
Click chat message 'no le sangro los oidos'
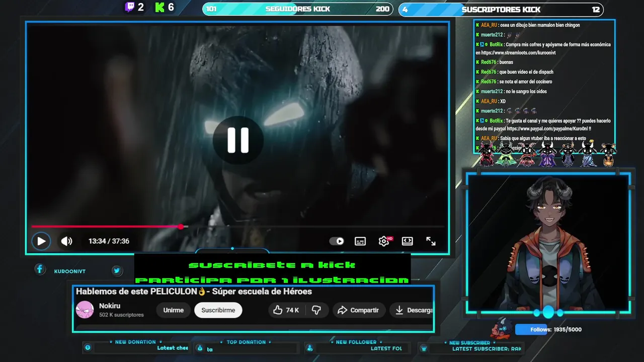point(526,92)
